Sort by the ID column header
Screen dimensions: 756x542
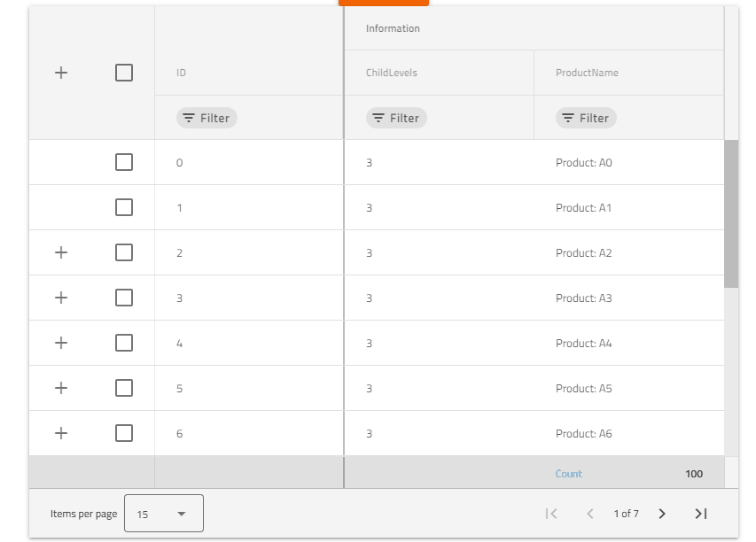(x=179, y=73)
